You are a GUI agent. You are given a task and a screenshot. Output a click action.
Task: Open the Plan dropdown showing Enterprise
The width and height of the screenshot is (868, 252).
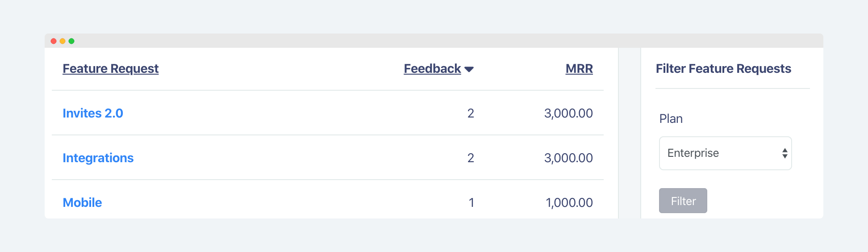(x=726, y=153)
